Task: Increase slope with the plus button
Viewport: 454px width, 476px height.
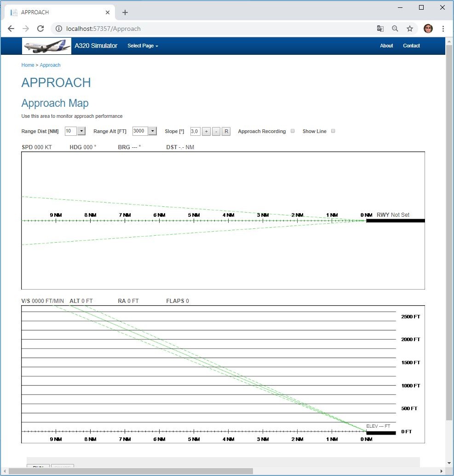Action: (x=206, y=132)
